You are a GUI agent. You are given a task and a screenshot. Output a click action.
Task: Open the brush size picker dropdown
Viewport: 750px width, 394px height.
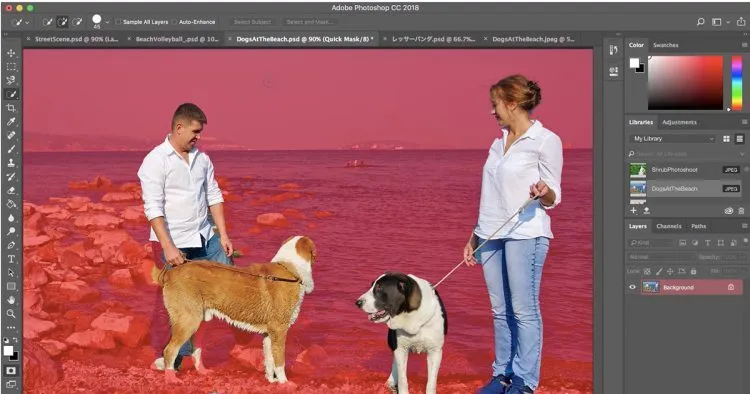pyautogui.click(x=107, y=22)
